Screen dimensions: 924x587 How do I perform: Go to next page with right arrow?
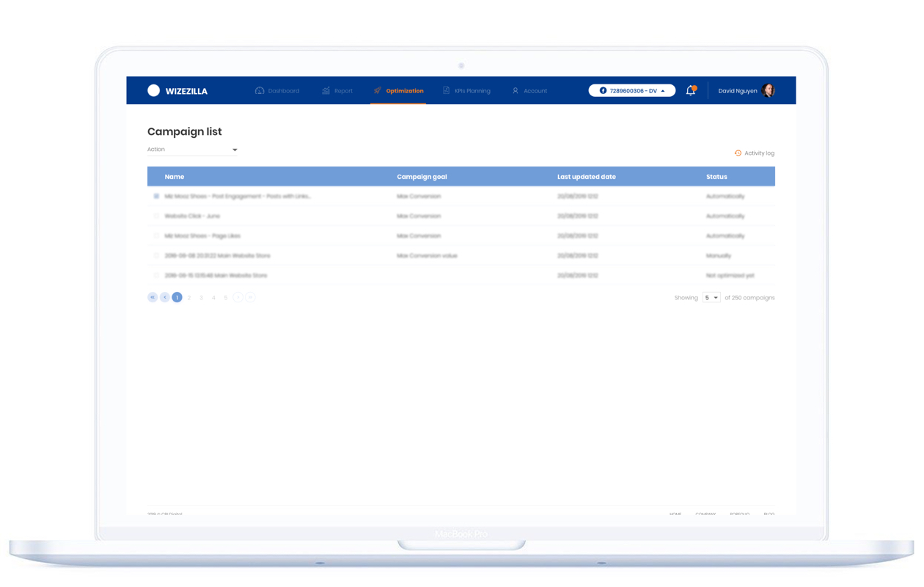point(238,297)
